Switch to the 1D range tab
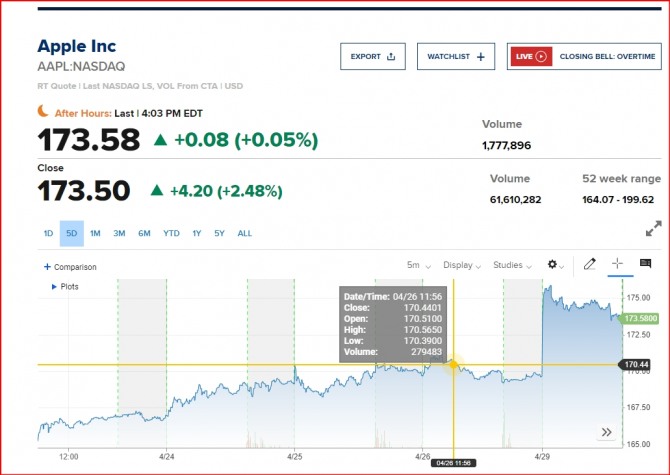 pos(48,234)
